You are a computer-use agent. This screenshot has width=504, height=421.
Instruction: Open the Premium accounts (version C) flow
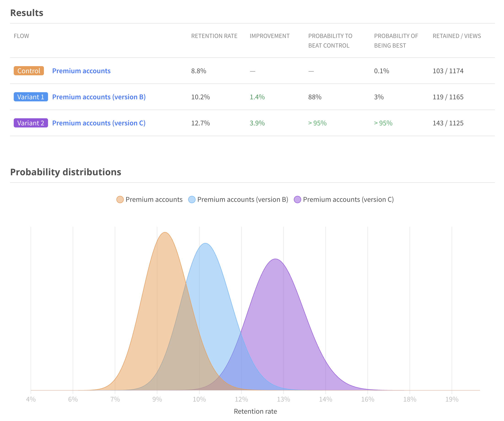(x=99, y=123)
